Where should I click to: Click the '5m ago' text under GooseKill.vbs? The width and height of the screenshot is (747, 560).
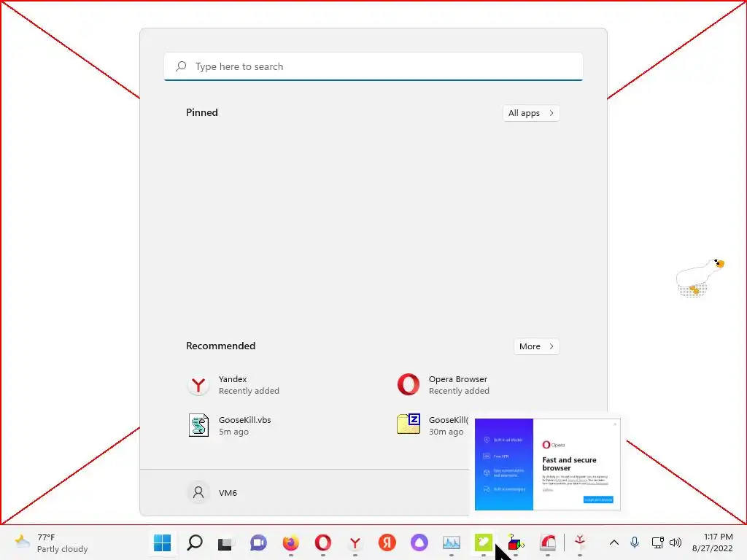click(x=233, y=432)
